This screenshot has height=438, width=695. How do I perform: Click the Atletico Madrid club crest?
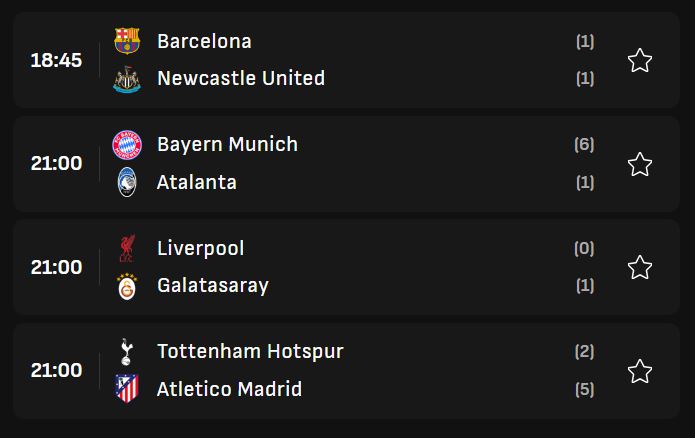pyautogui.click(x=127, y=389)
